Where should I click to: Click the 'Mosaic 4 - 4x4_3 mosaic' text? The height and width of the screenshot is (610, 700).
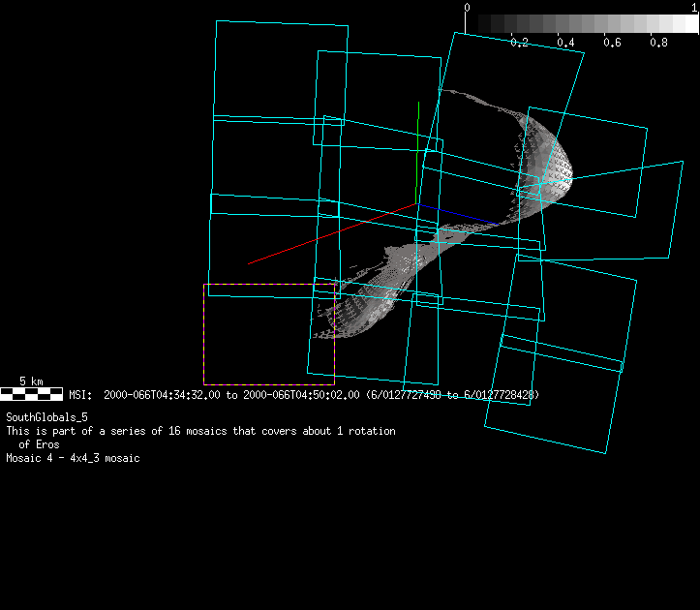click(73, 458)
